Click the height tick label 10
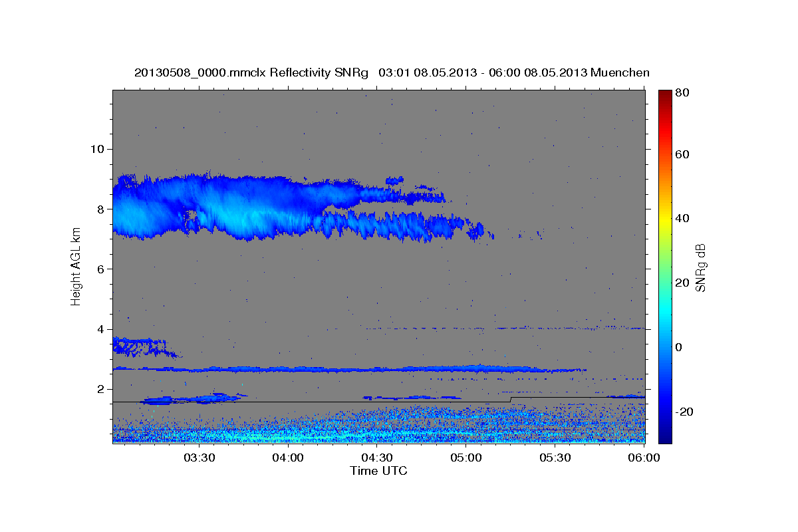 click(x=99, y=149)
